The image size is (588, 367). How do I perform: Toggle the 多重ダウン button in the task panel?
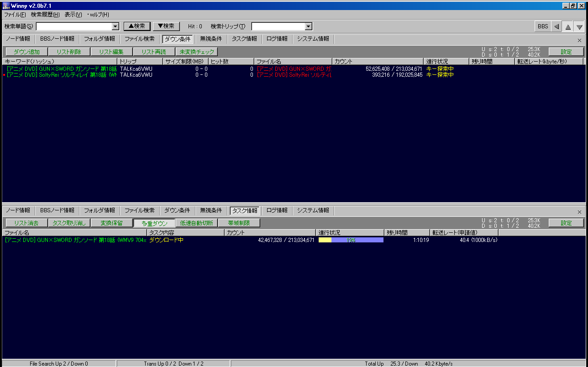point(154,223)
